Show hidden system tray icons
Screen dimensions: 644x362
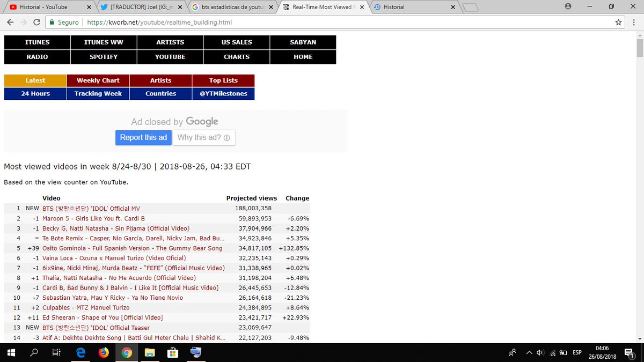(529, 352)
